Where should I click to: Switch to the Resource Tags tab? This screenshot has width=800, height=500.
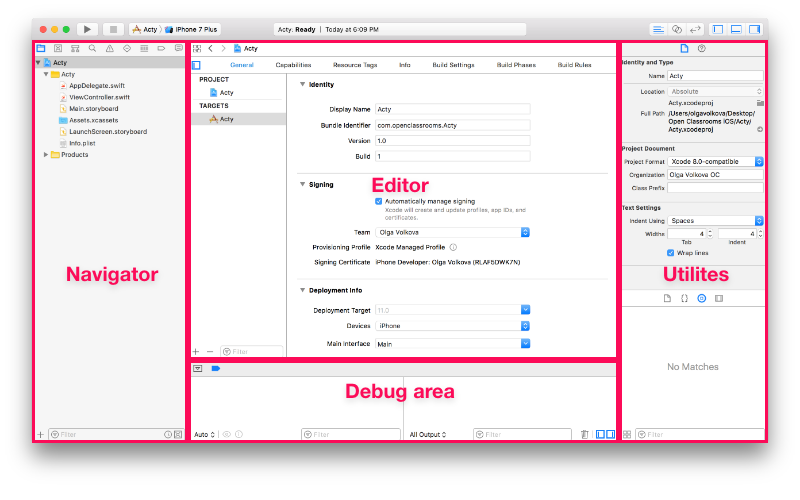[355, 65]
